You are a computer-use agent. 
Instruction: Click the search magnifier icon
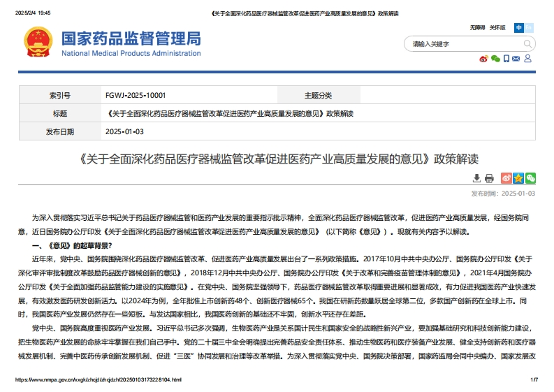click(528, 44)
